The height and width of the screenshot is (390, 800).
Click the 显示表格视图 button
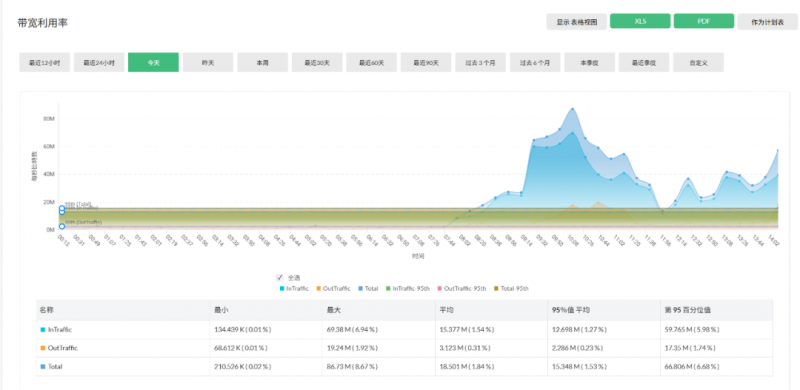pos(577,22)
